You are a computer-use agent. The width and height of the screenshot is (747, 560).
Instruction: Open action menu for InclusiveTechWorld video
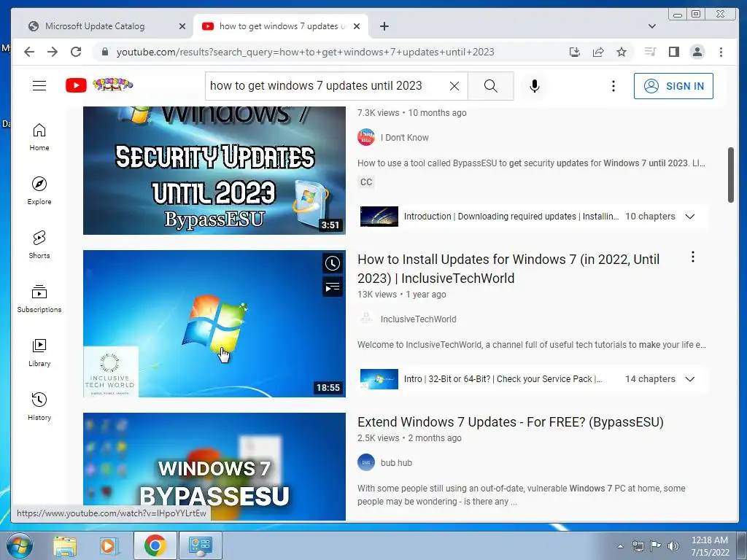(x=693, y=257)
